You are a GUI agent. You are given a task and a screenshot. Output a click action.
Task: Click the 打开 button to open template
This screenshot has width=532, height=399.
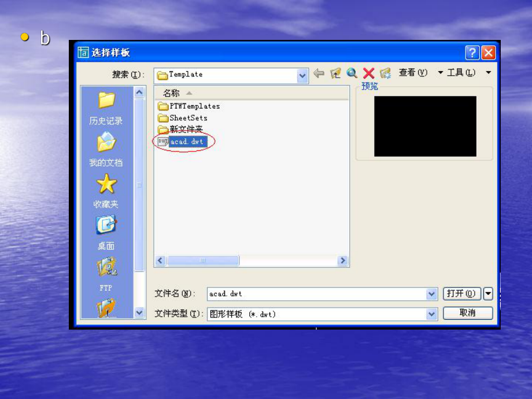(x=462, y=294)
